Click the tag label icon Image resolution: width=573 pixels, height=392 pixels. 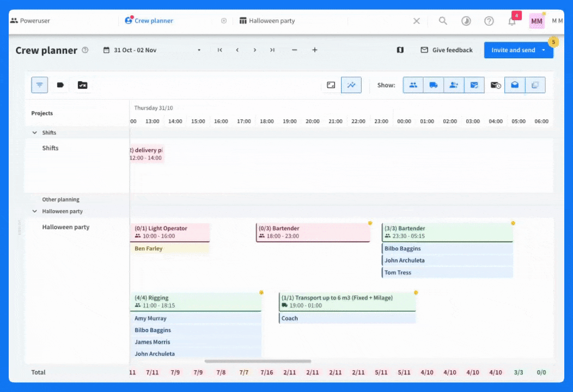(60, 85)
